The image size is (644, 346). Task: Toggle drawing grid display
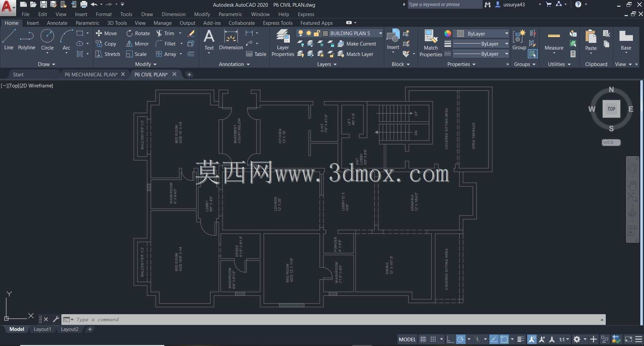pyautogui.click(x=423, y=339)
